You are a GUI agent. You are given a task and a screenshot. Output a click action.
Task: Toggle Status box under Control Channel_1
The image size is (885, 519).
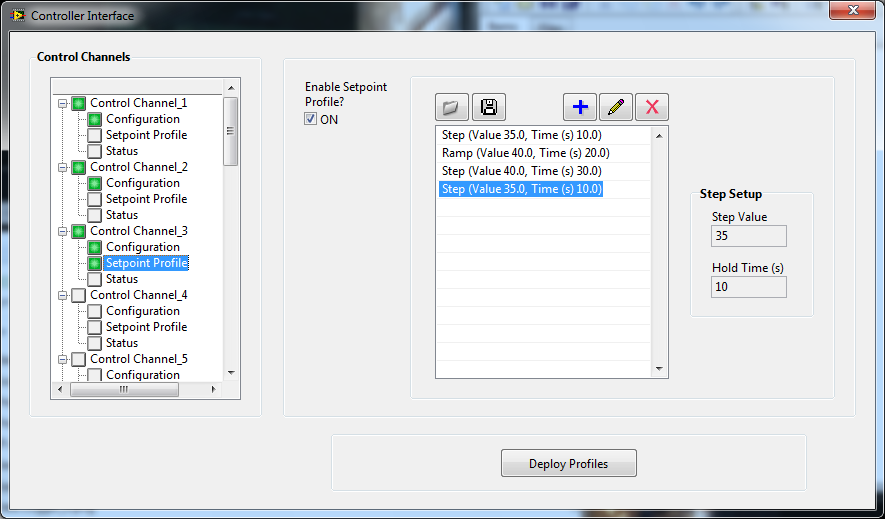click(94, 151)
